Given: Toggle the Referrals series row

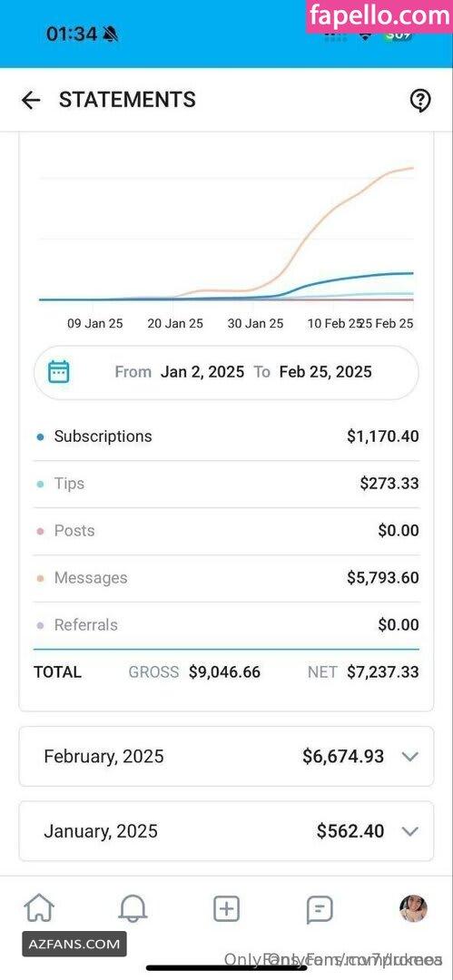Looking at the screenshot, I should coord(227,625).
